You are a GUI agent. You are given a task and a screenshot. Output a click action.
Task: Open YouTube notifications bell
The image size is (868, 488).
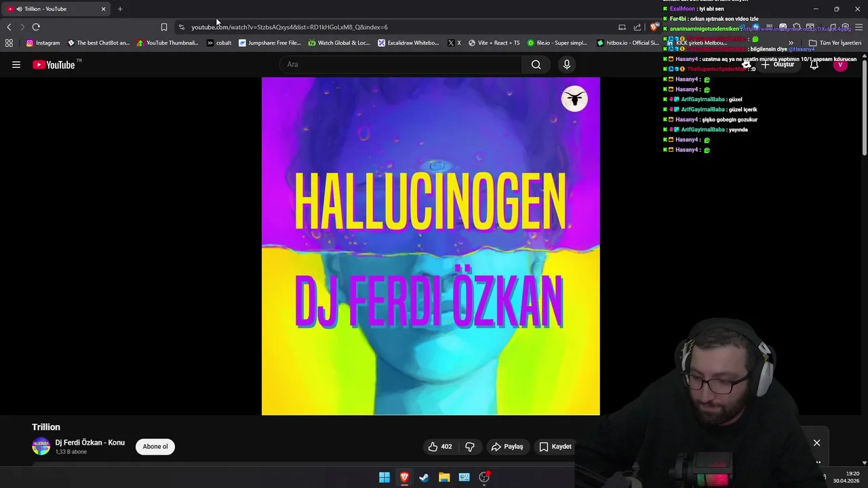814,64
